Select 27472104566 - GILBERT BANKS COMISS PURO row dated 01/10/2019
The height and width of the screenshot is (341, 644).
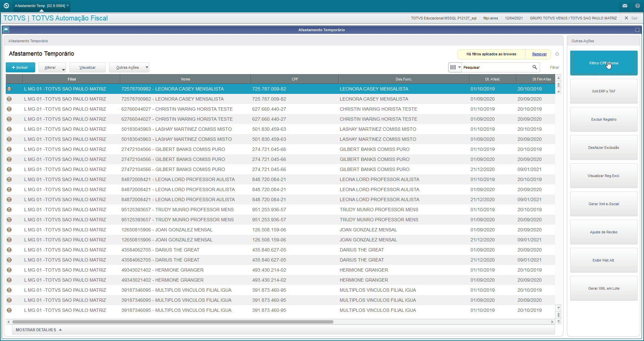pyautogui.click(x=280, y=149)
